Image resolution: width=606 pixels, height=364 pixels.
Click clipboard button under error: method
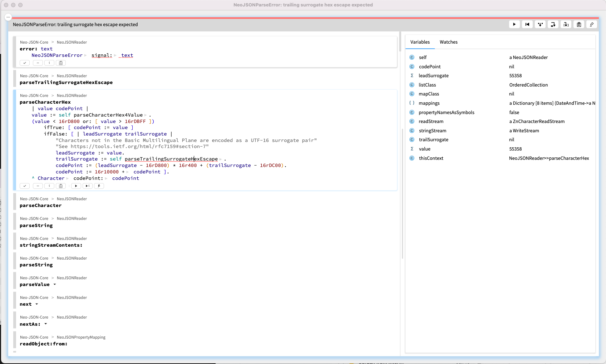[x=61, y=63]
